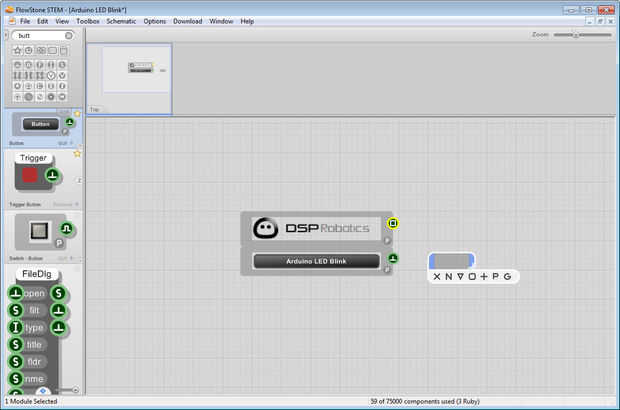Click the small selected module on canvas

[x=452, y=261]
